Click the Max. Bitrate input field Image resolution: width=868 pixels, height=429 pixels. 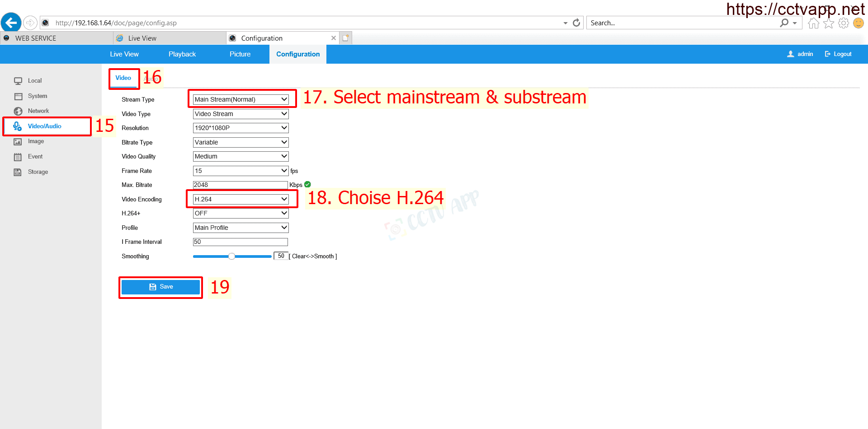coord(240,185)
